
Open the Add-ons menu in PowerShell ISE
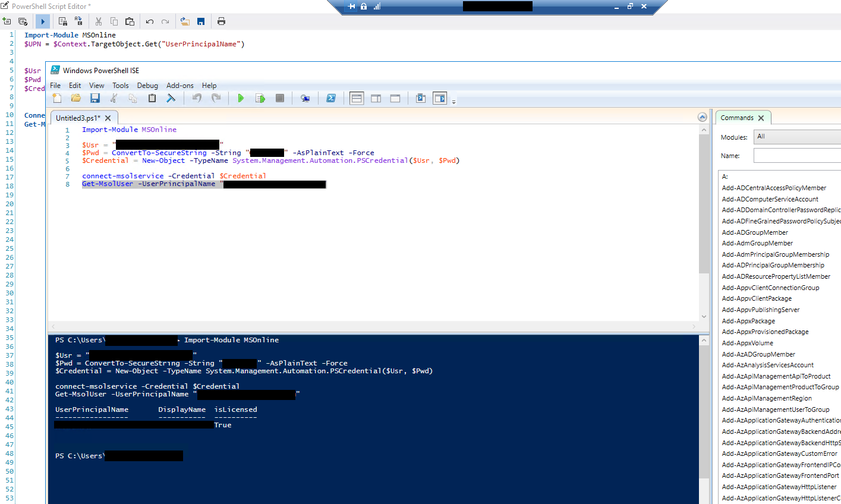[180, 86]
